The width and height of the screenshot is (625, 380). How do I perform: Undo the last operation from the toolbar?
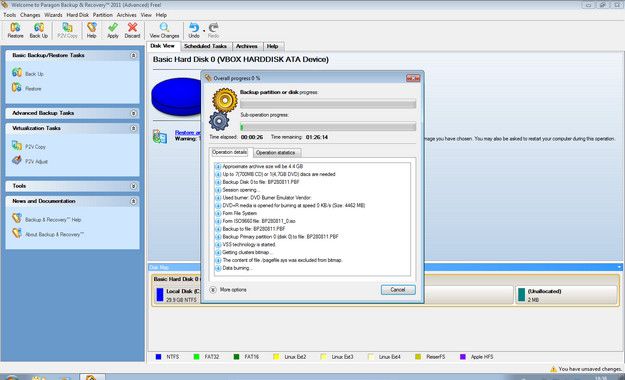pyautogui.click(x=194, y=30)
